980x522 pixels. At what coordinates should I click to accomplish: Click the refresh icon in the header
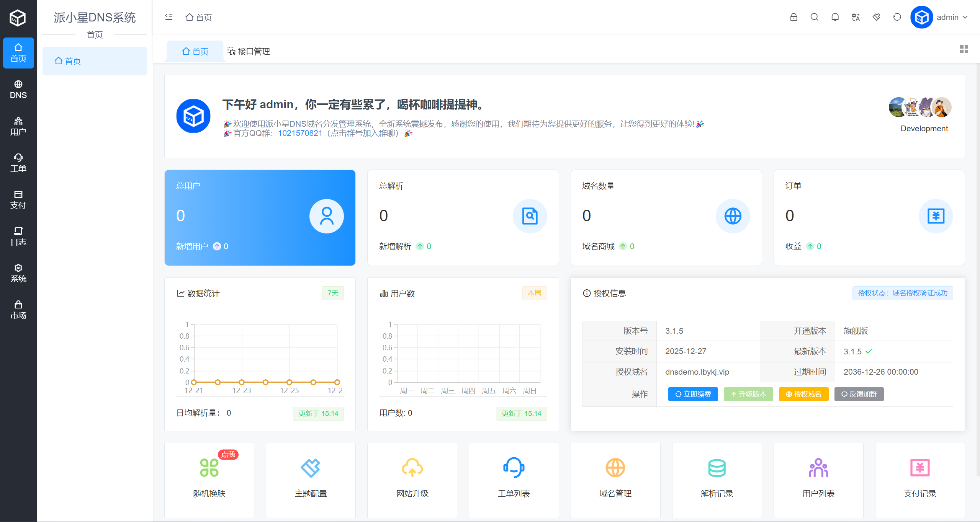(x=897, y=17)
